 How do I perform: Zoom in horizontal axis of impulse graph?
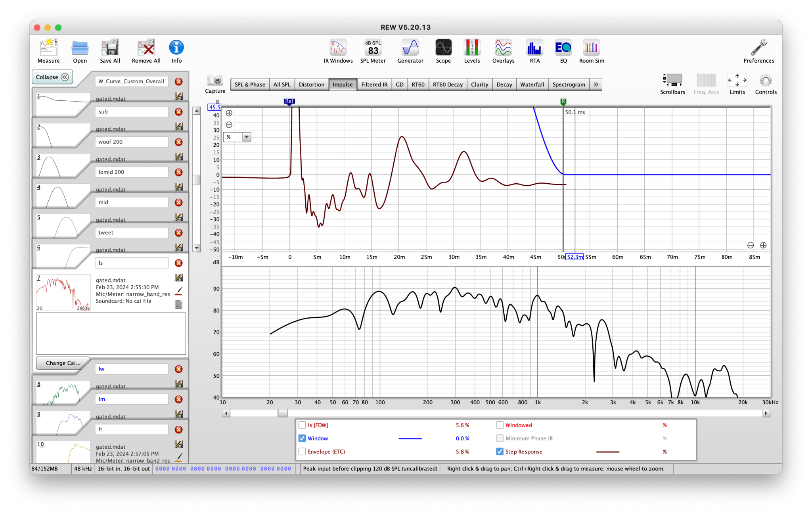pos(763,245)
